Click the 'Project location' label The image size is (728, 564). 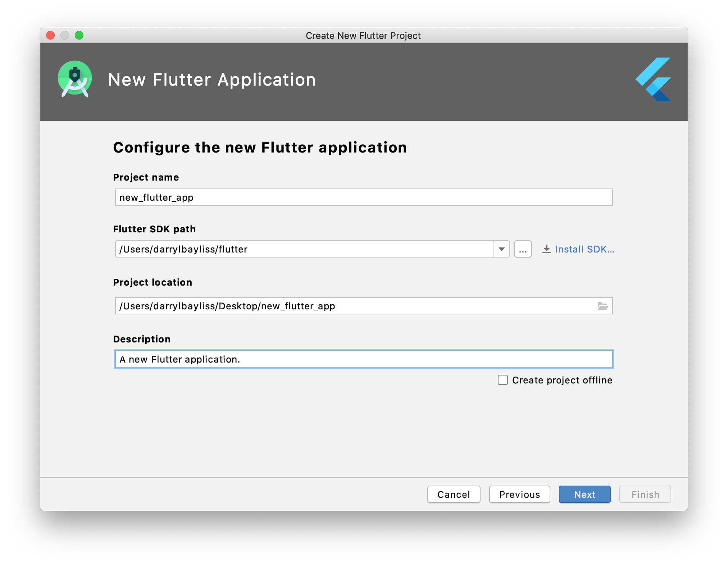coord(153,282)
